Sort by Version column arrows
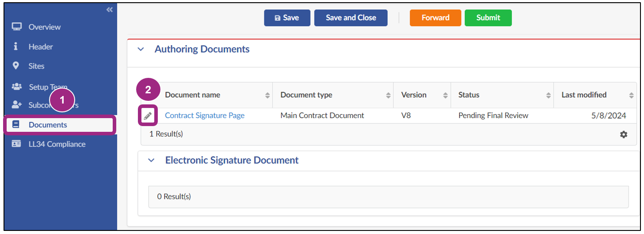Image resolution: width=644 pixels, height=234 pixels. pos(446,96)
